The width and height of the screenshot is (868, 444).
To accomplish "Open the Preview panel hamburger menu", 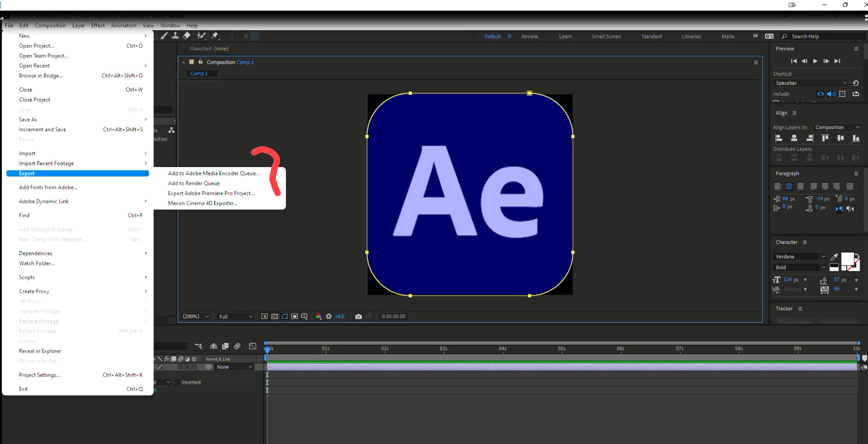I will click(x=856, y=48).
